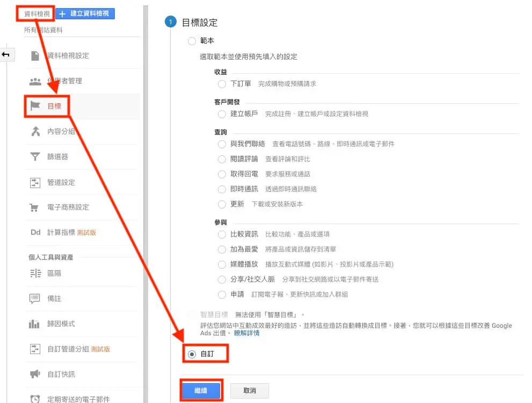
Task: Open the 瞭解詳情 link
Action: click(246, 333)
